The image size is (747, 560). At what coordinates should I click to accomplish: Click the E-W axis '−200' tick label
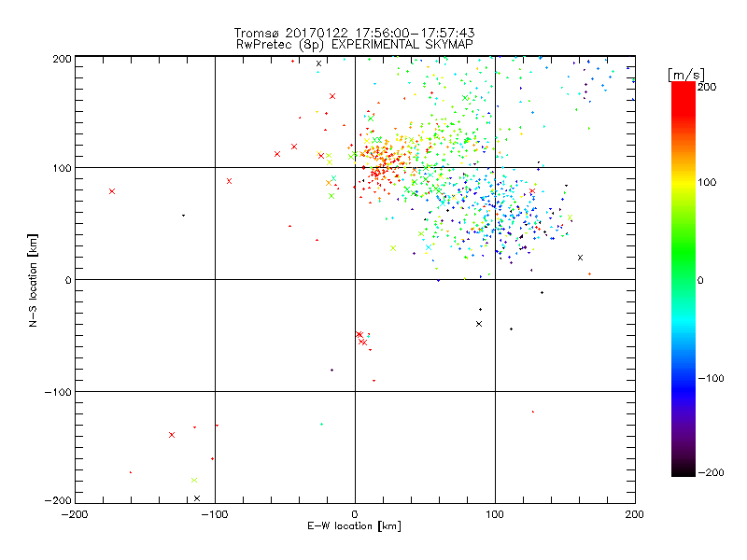pos(75,514)
